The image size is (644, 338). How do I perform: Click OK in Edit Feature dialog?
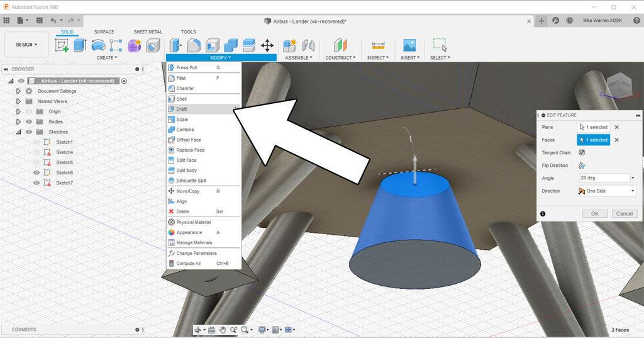coord(595,214)
